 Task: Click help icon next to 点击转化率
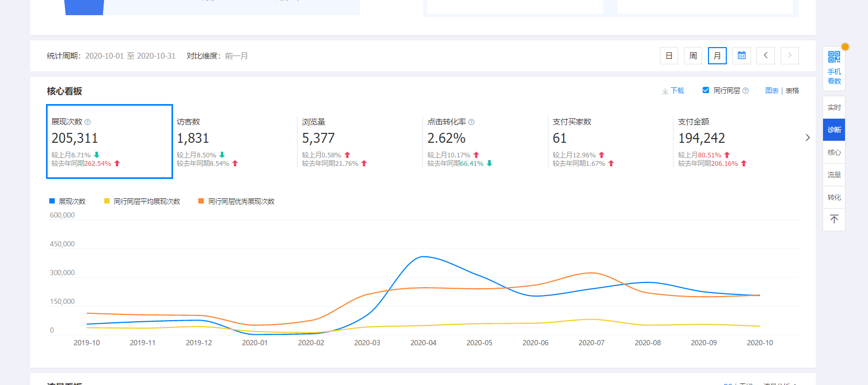[471, 122]
